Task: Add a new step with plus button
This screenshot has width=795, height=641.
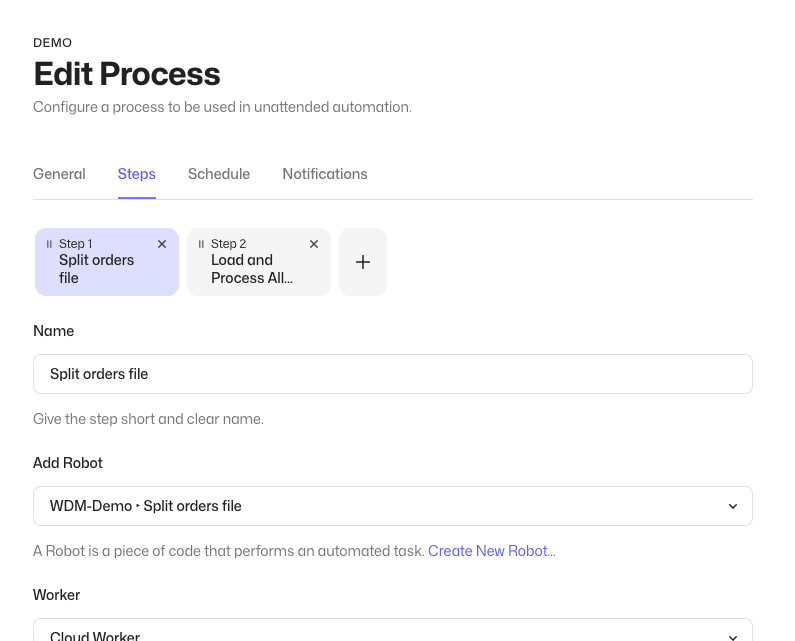Action: [x=363, y=262]
